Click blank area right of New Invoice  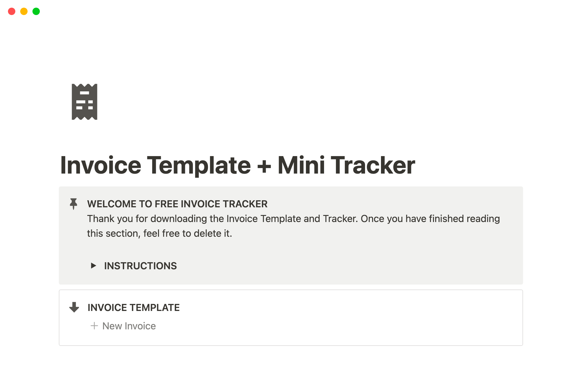[337, 326]
